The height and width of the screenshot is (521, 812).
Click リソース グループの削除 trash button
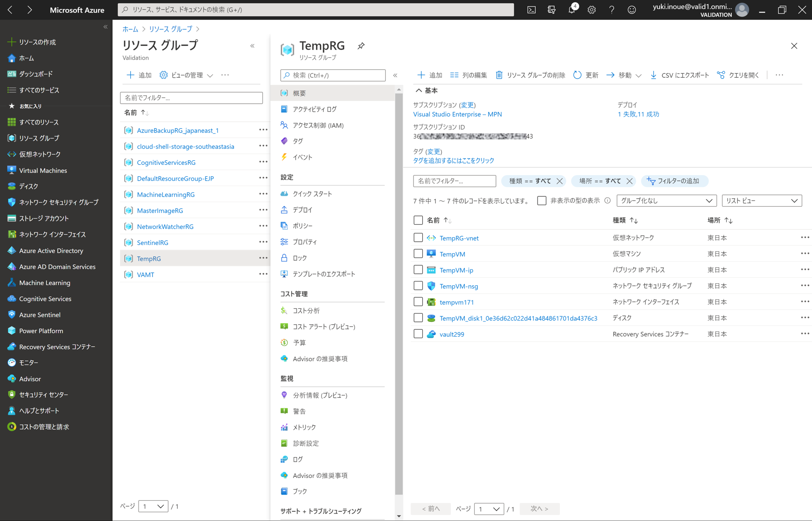coord(530,75)
